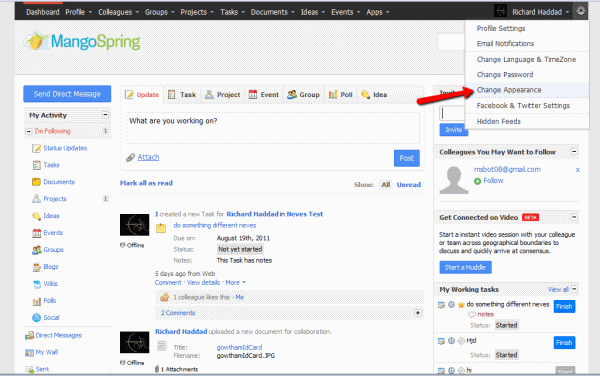This screenshot has height=376, width=600.
Task: Click the Direct Messages icon
Action: point(29,335)
